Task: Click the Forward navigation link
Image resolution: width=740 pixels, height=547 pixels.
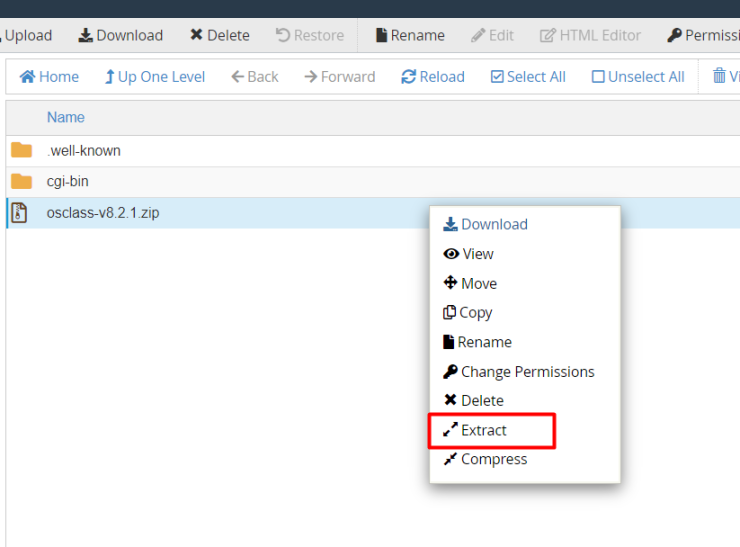Action: (x=340, y=76)
